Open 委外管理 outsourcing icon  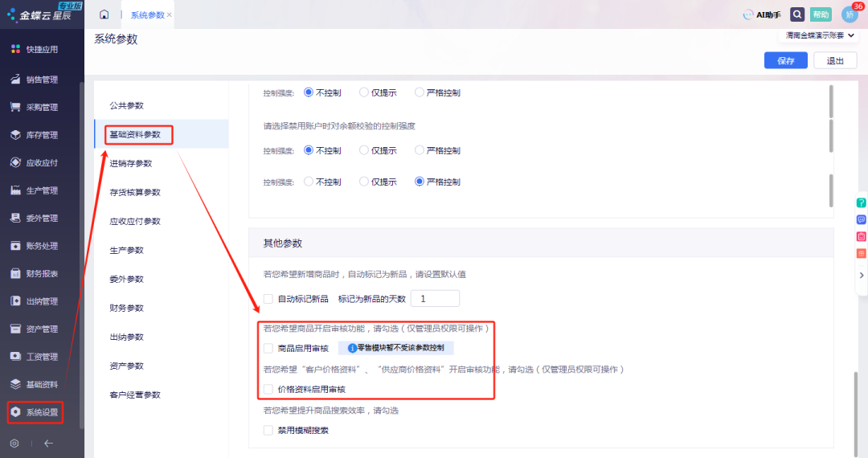point(15,218)
